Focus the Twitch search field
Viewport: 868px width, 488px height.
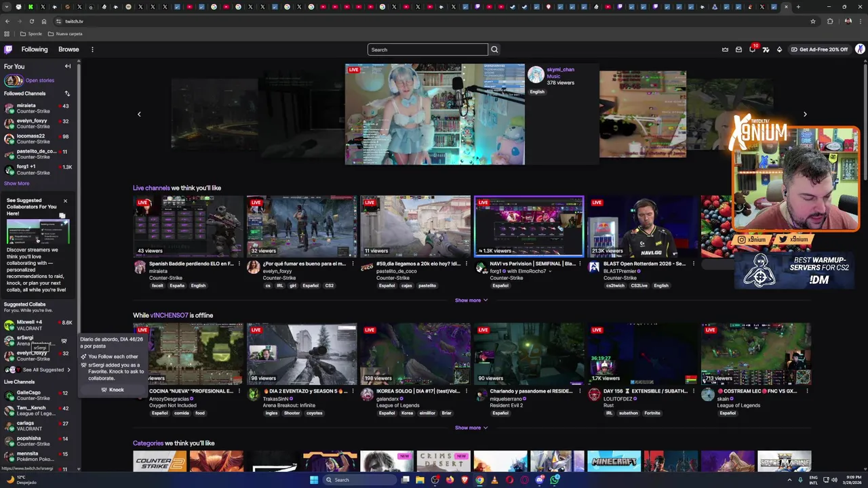tap(428, 49)
